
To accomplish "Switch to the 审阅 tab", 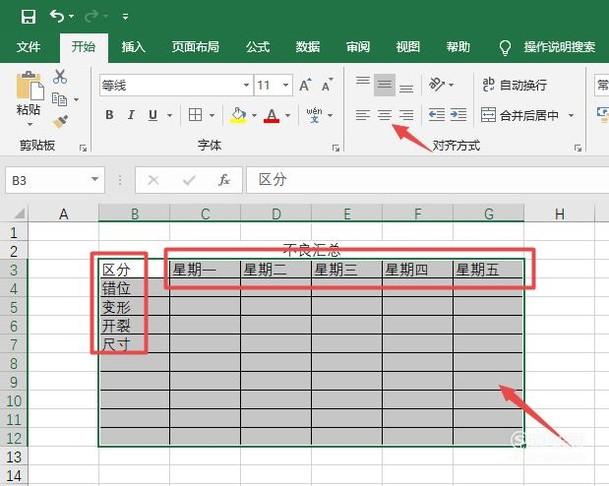I will pos(358,47).
